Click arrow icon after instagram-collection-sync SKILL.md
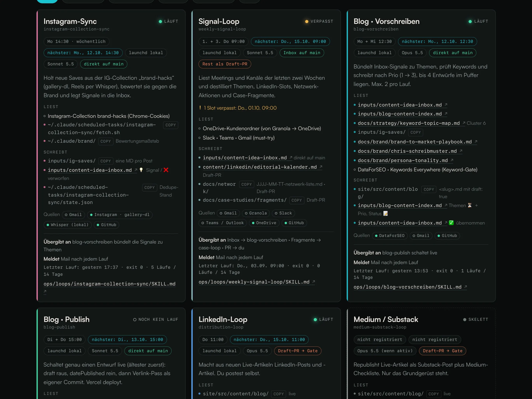 click(45, 291)
